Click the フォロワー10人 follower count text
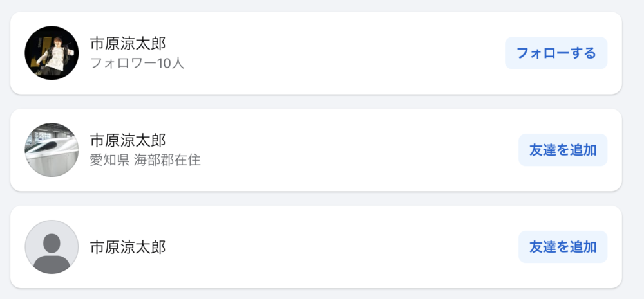 [x=137, y=63]
